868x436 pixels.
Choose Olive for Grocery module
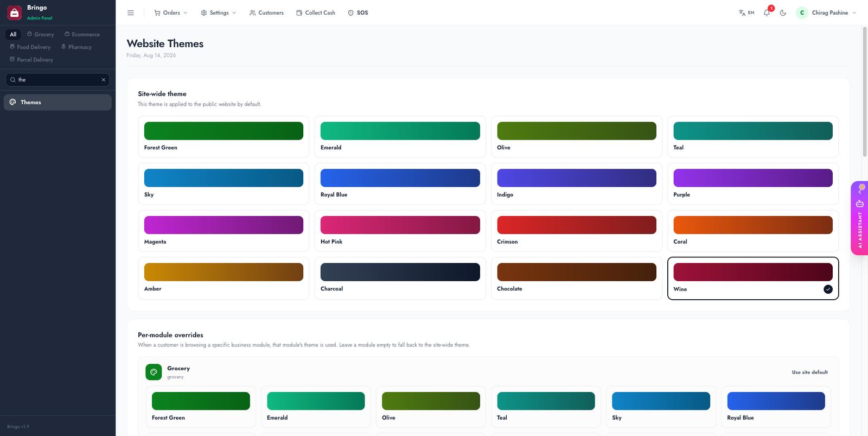coord(431,407)
